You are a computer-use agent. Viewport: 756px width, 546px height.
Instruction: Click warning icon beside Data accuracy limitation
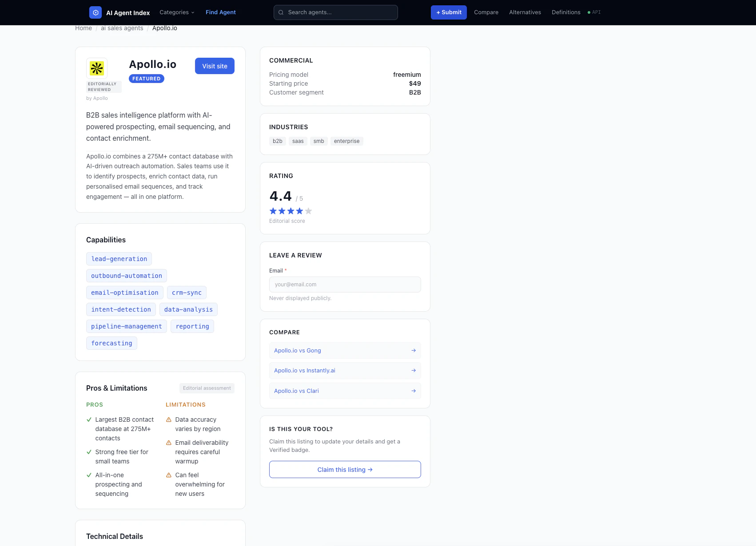(x=169, y=420)
